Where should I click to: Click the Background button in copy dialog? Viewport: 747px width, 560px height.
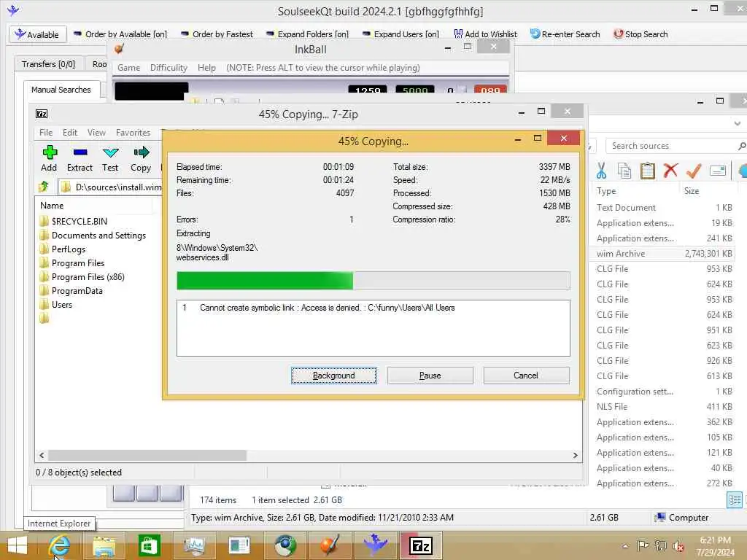coord(334,376)
